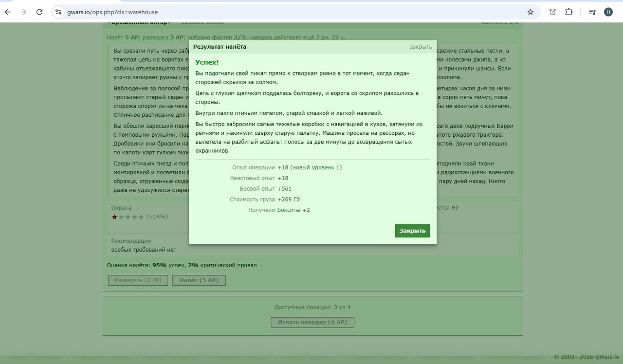Click the Бокситы +2 reward text
Viewport: 623px width, 364px height.
coord(293,210)
